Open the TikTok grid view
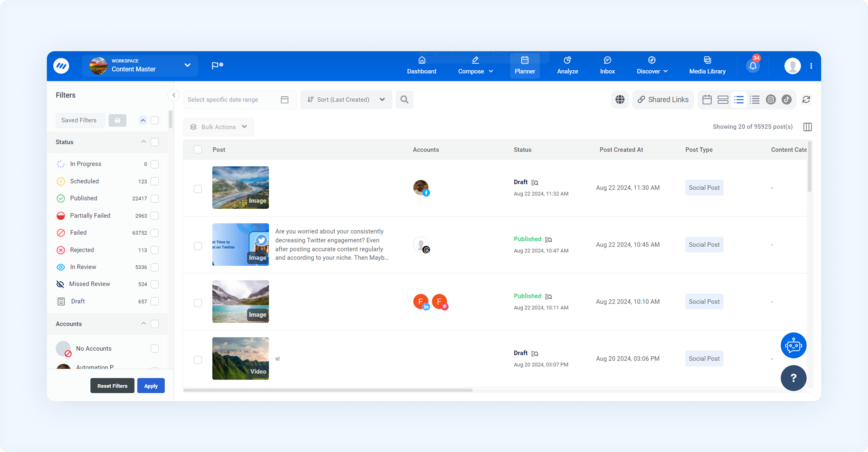This screenshot has height=452, width=868. [786, 100]
